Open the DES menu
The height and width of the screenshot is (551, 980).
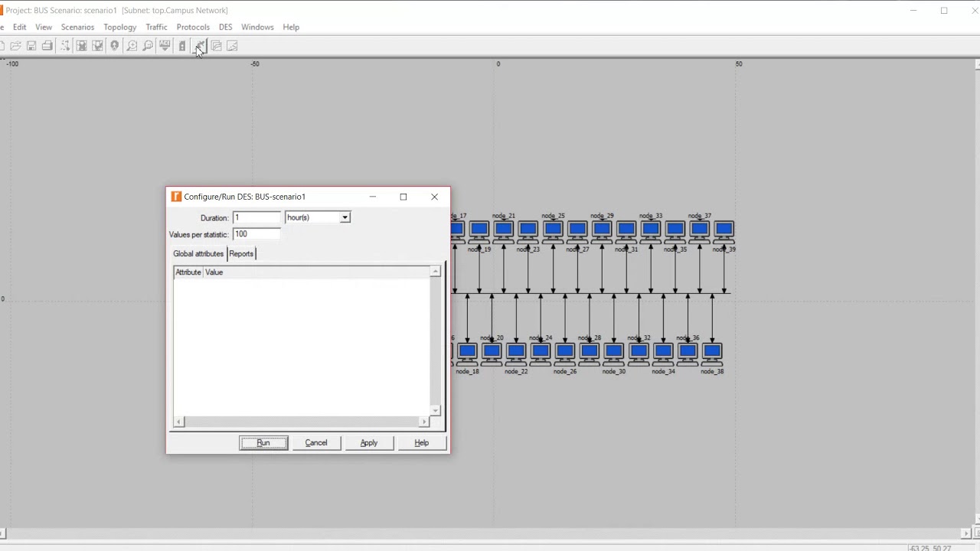click(x=225, y=27)
